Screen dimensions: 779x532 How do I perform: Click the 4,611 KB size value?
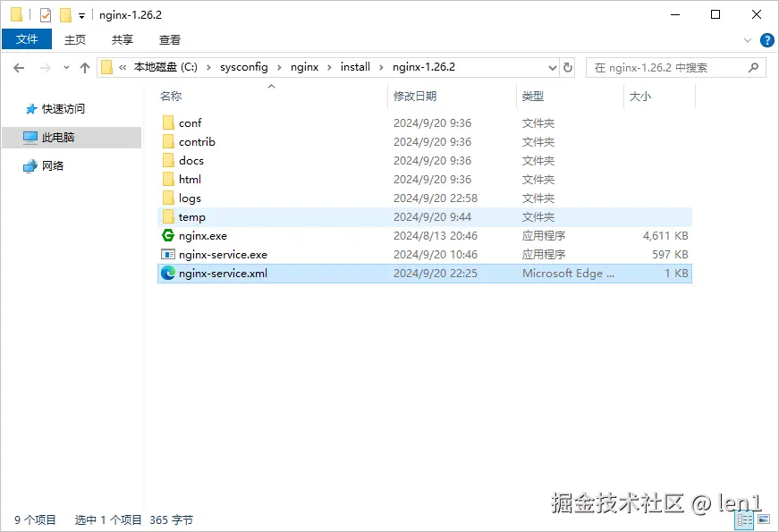click(665, 235)
